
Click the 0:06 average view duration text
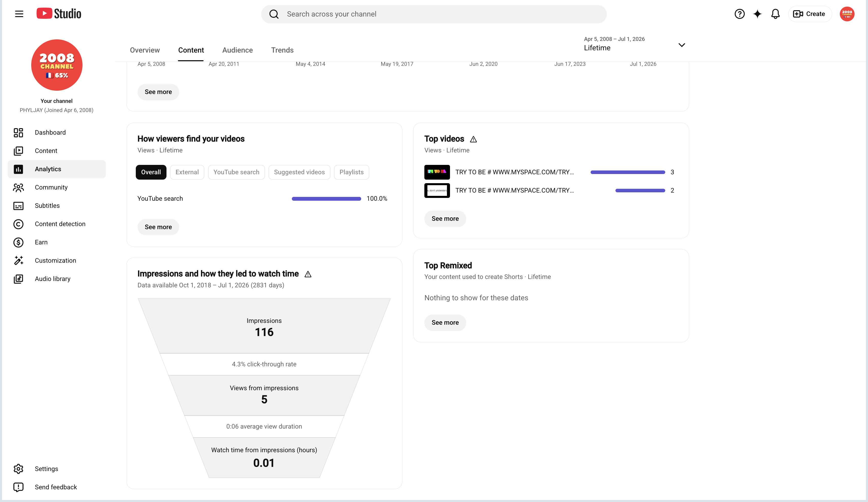coord(264,426)
